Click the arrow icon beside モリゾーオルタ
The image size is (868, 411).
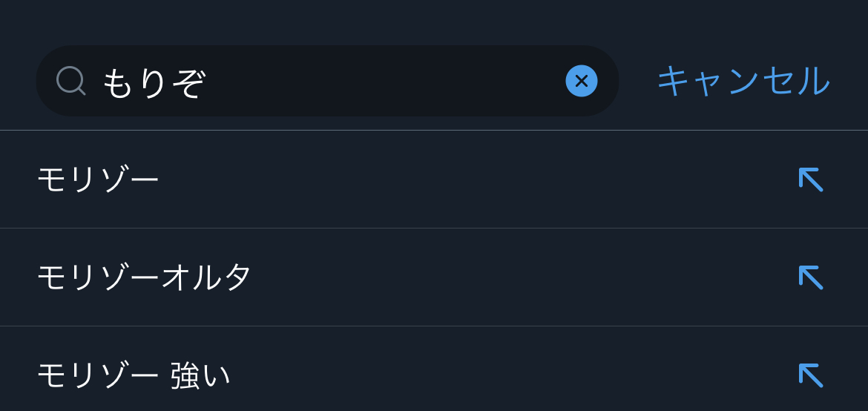[810, 277]
